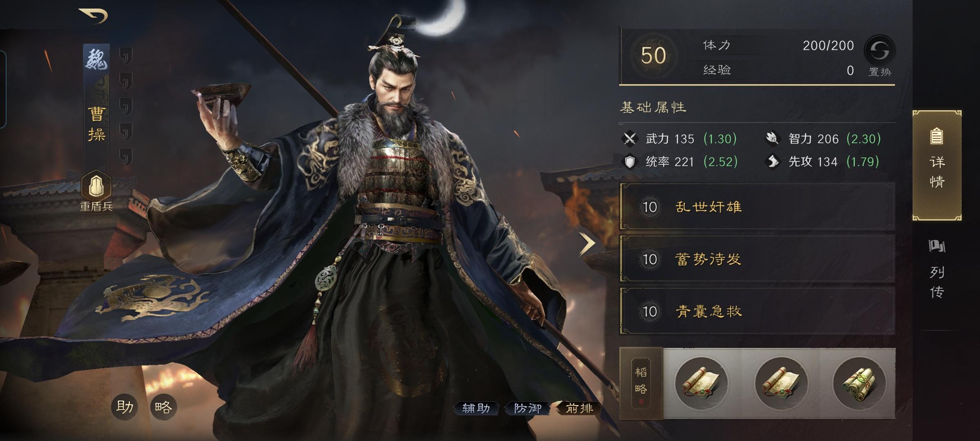The width and height of the screenshot is (980, 441).
Task: Switch to the 列传 tab
Action: pos(937,269)
